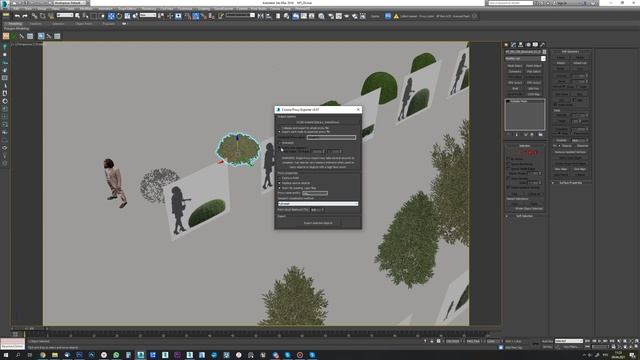Expand the Surface Properties rollout

[571, 183]
